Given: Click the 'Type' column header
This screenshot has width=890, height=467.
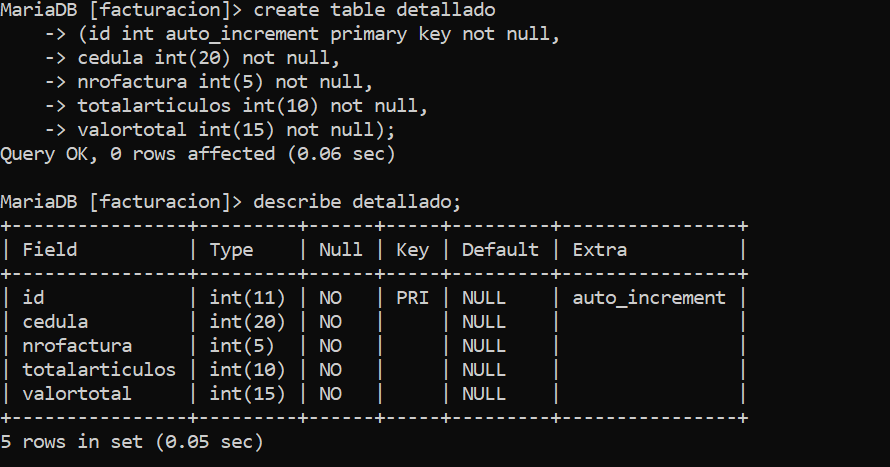Looking at the screenshot, I should 232,250.
